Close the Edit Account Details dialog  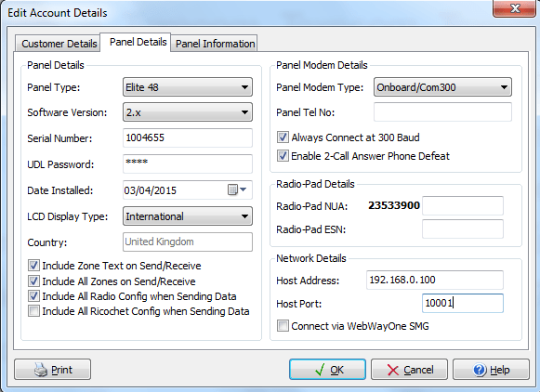[515, 8]
